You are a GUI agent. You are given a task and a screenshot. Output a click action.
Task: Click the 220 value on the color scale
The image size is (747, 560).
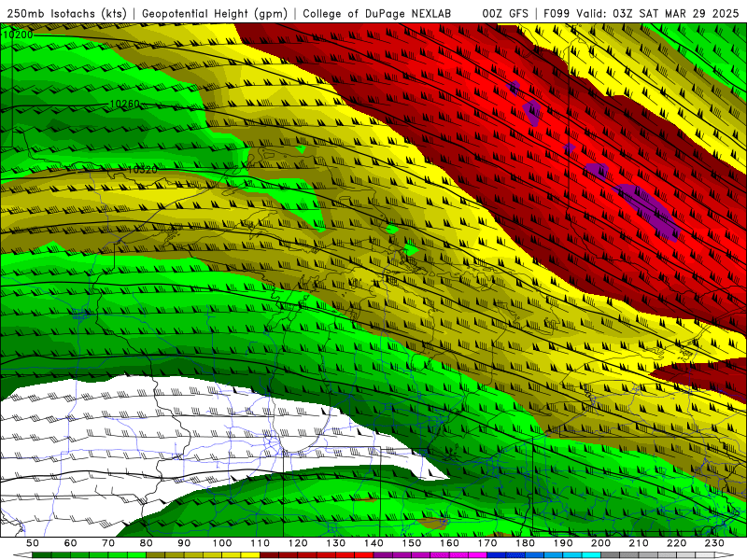pos(676,543)
